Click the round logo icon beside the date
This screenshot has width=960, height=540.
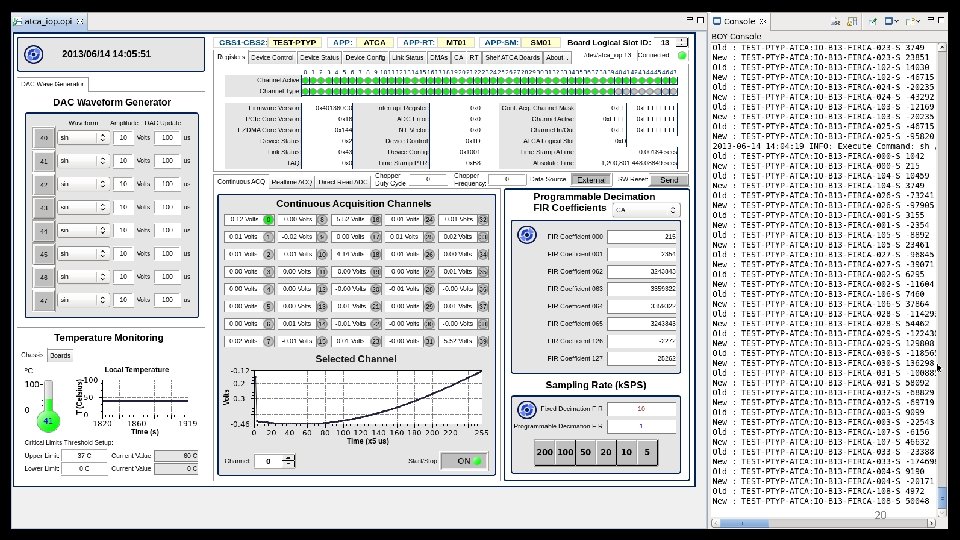[34, 54]
